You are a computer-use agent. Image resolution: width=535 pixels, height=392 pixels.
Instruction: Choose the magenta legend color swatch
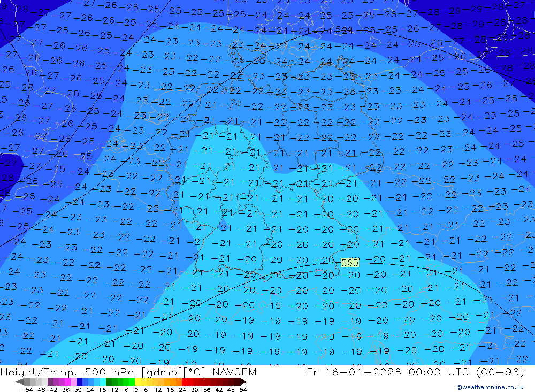coord(67,382)
